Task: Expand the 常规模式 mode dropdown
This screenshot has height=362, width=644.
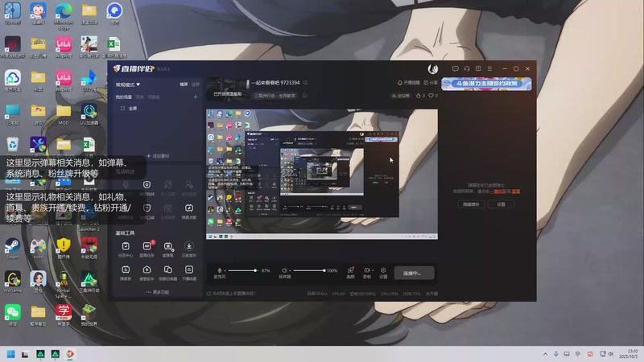Action: tap(128, 84)
